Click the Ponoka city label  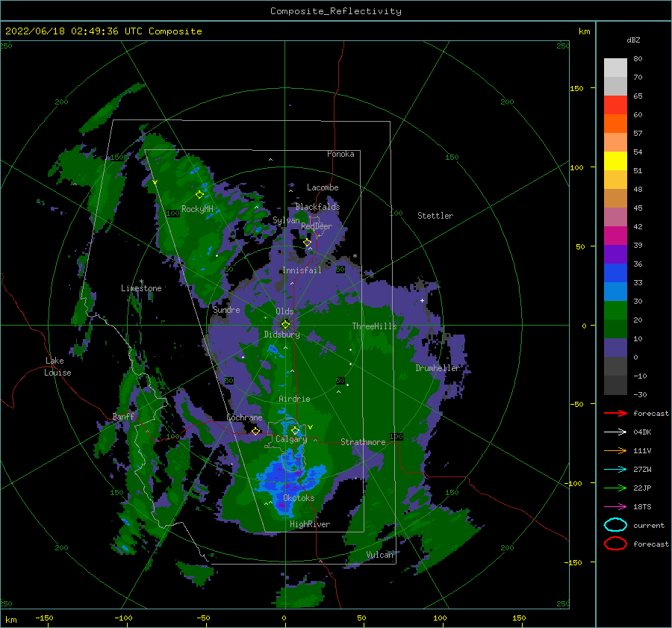tap(340, 154)
